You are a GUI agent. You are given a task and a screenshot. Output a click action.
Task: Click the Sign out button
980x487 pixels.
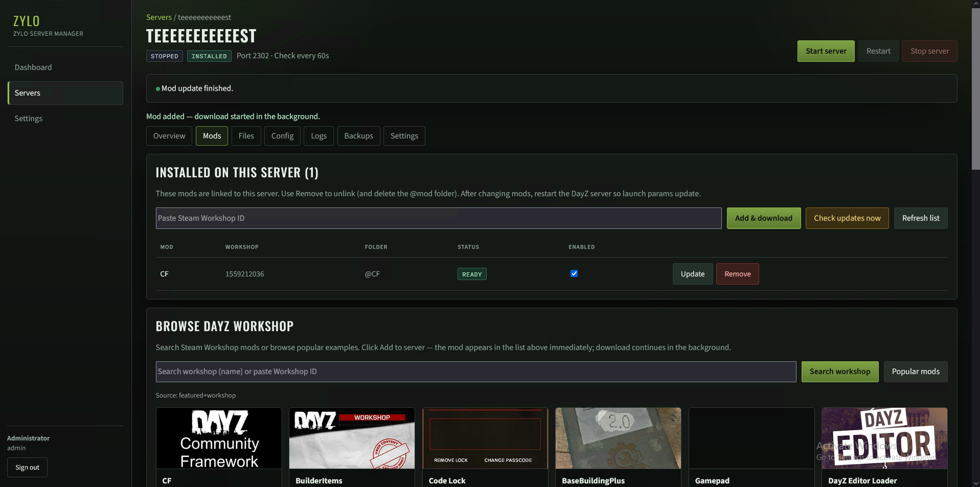27,468
